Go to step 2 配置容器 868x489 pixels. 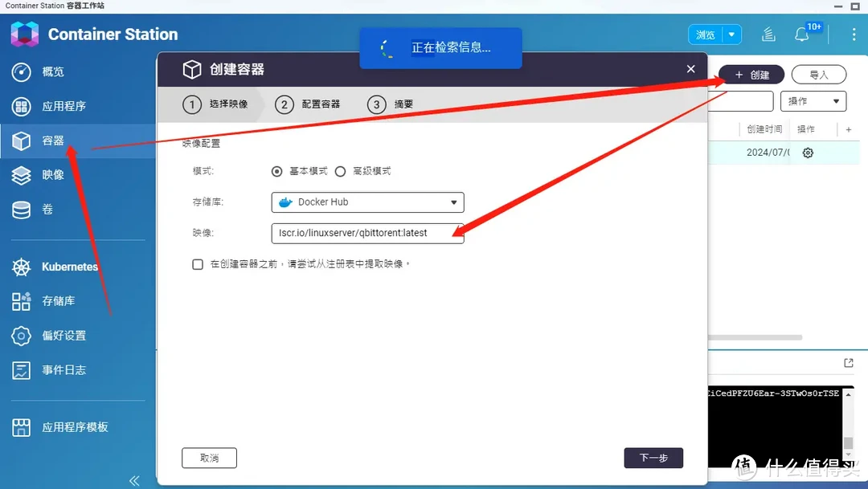(x=308, y=104)
